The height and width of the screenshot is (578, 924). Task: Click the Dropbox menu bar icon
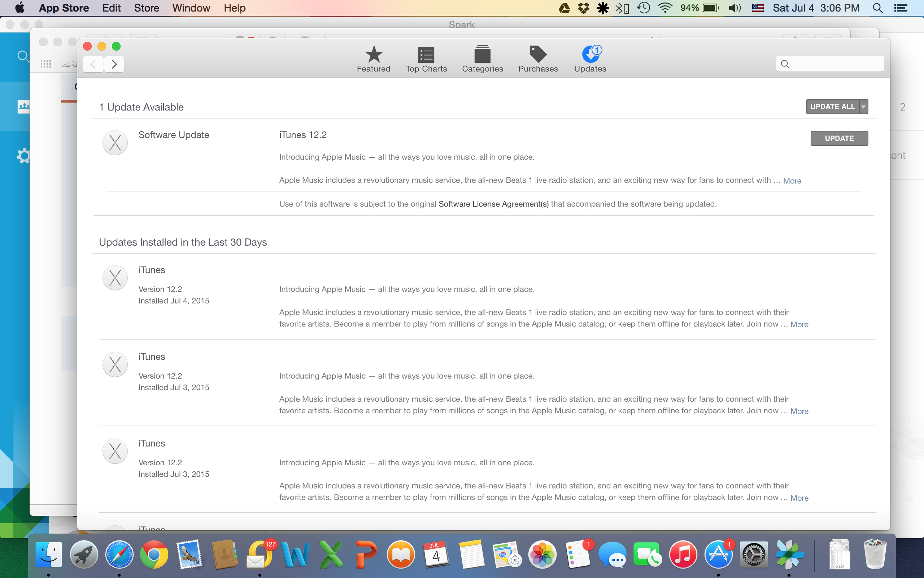583,8
